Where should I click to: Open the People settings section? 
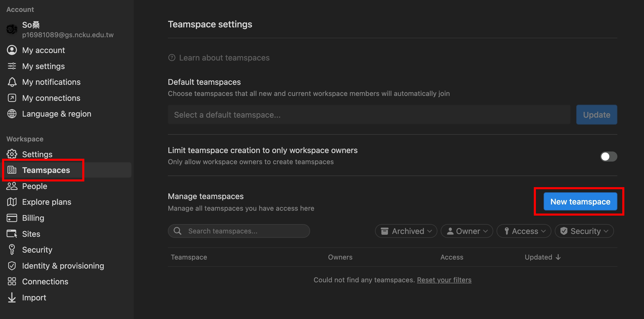click(x=35, y=186)
